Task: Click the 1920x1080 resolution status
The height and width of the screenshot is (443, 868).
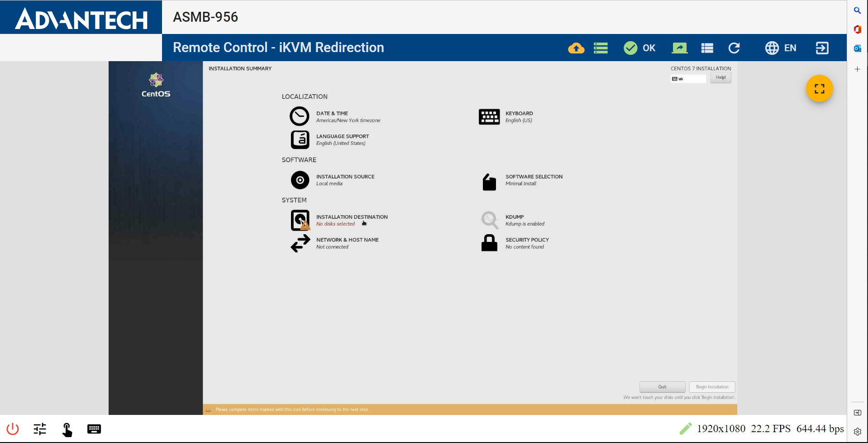Action: tap(721, 429)
